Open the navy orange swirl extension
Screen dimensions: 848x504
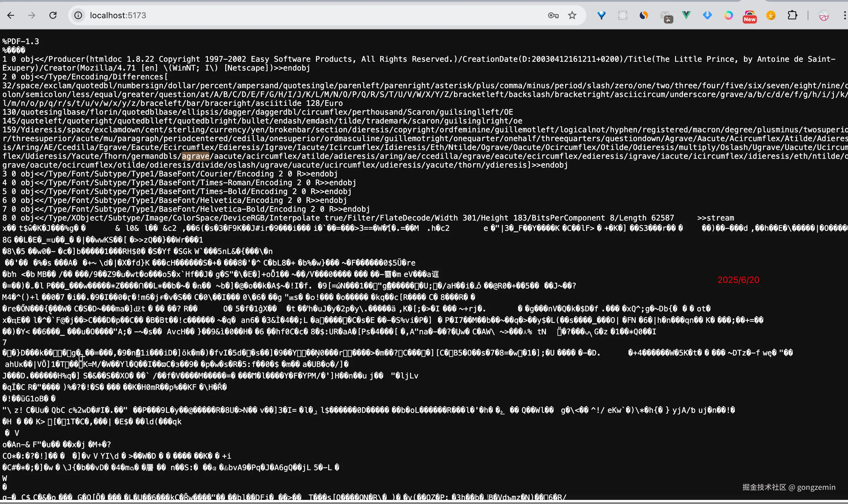coord(644,15)
